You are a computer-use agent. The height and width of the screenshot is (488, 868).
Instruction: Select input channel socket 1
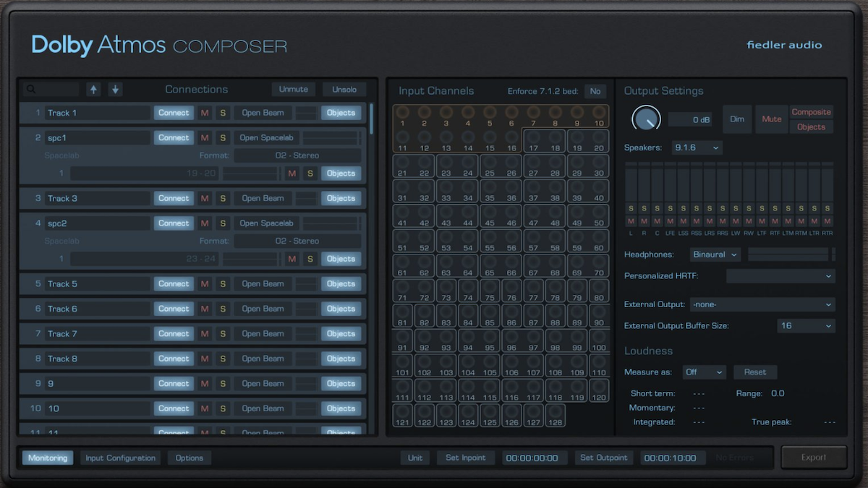click(402, 113)
